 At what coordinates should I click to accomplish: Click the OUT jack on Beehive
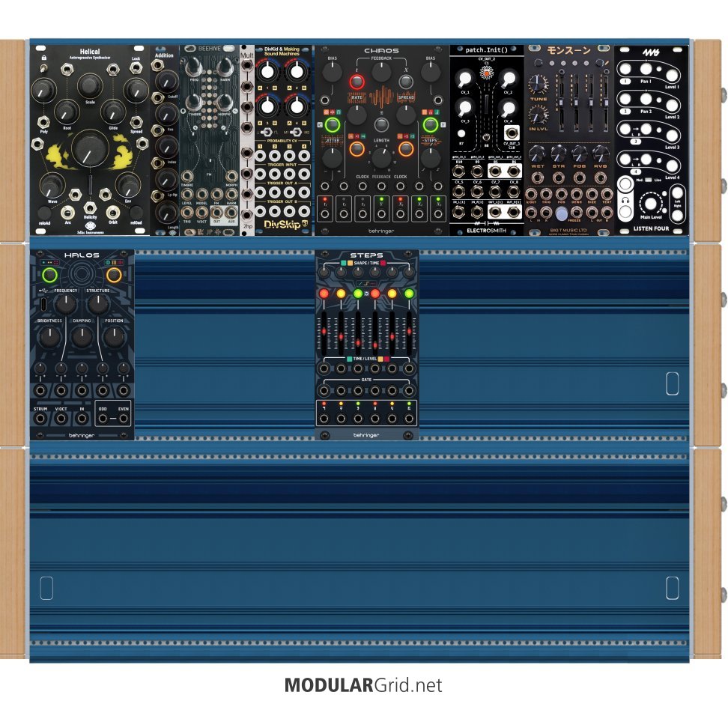click(x=216, y=212)
